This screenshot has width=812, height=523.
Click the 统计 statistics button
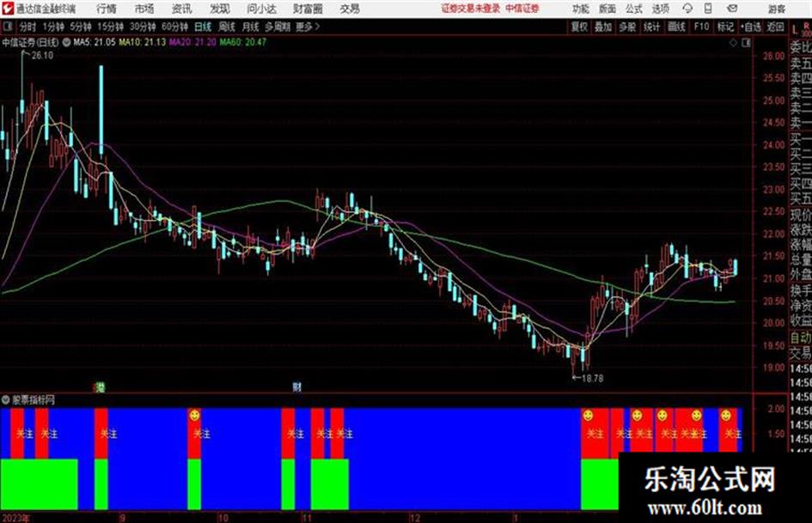(651, 27)
